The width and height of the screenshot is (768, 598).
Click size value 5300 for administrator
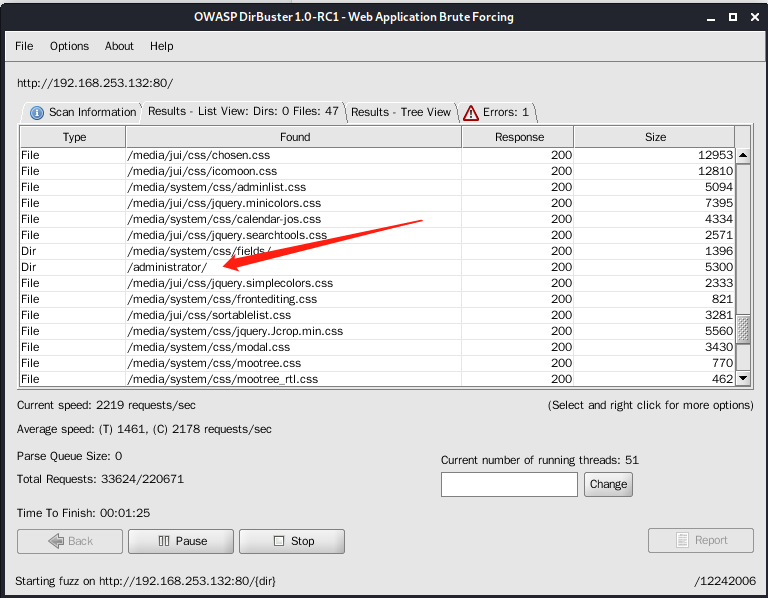tap(719, 267)
